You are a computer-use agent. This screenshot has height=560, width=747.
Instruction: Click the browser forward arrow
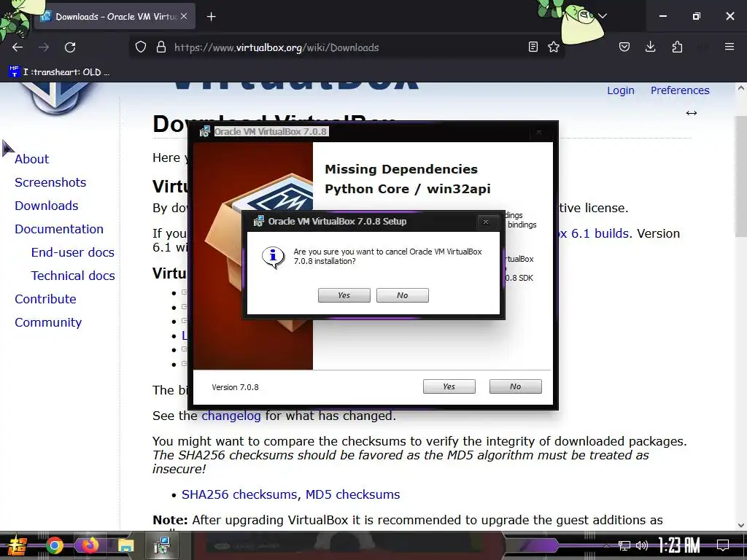[44, 47]
